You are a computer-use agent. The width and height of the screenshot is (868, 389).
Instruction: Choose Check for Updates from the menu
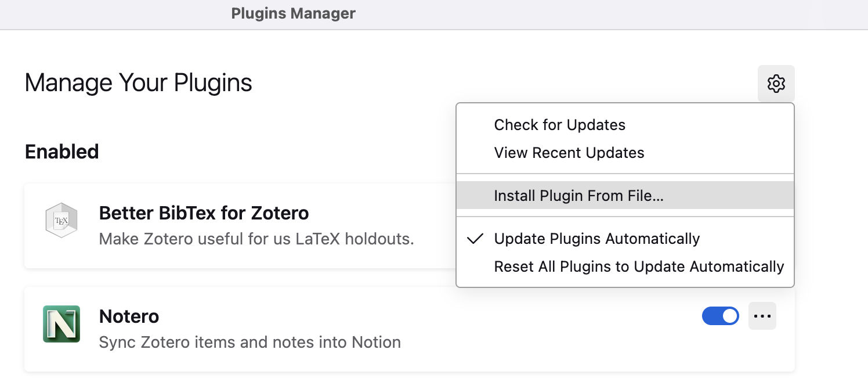click(x=559, y=124)
